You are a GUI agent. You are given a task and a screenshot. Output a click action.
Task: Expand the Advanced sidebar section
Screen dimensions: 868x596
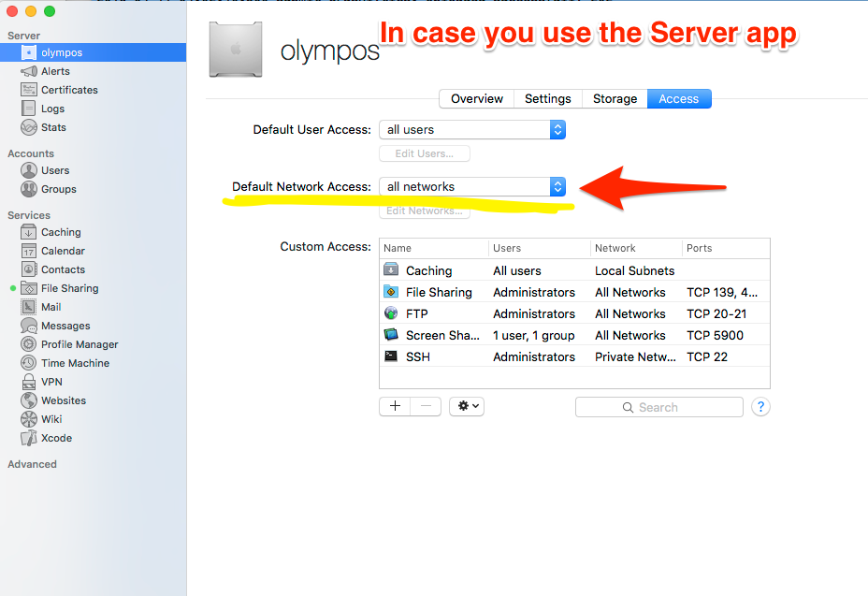click(32, 464)
